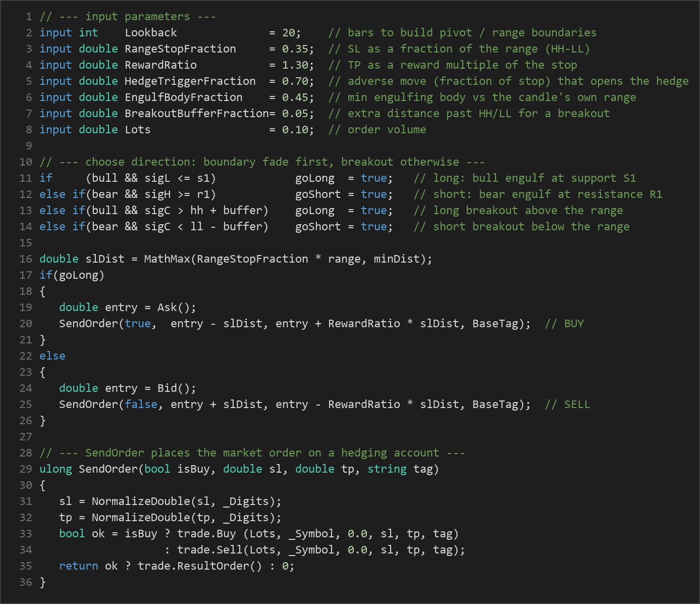The width and height of the screenshot is (700, 604).
Task: Click the '// order volume' comment
Action: coord(377,130)
